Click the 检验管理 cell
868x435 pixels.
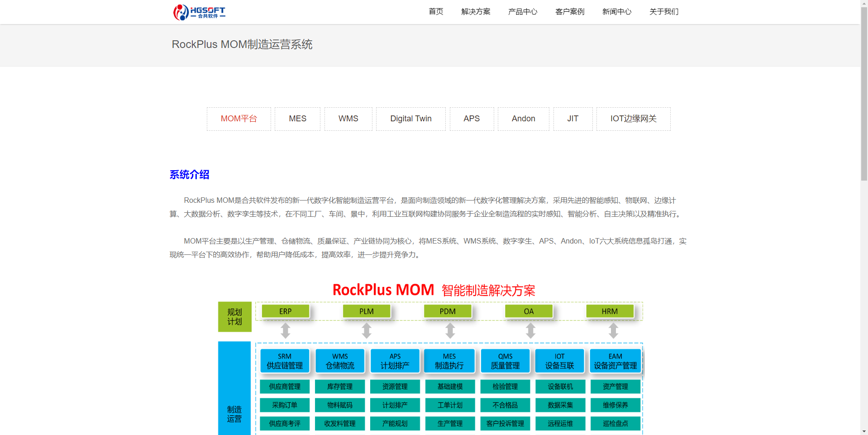[x=505, y=387]
